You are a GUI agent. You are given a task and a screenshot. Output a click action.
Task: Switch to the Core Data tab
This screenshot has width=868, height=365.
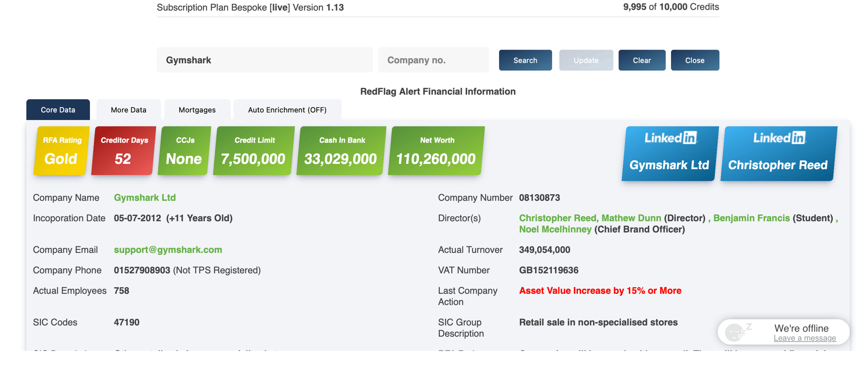[58, 110]
